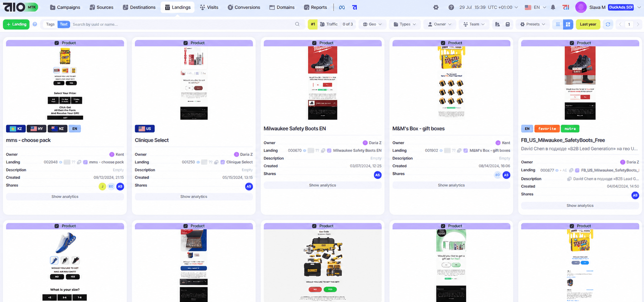Click the save-disk icon in filter bar
Screen dimensions: 644x302
point(508,24)
